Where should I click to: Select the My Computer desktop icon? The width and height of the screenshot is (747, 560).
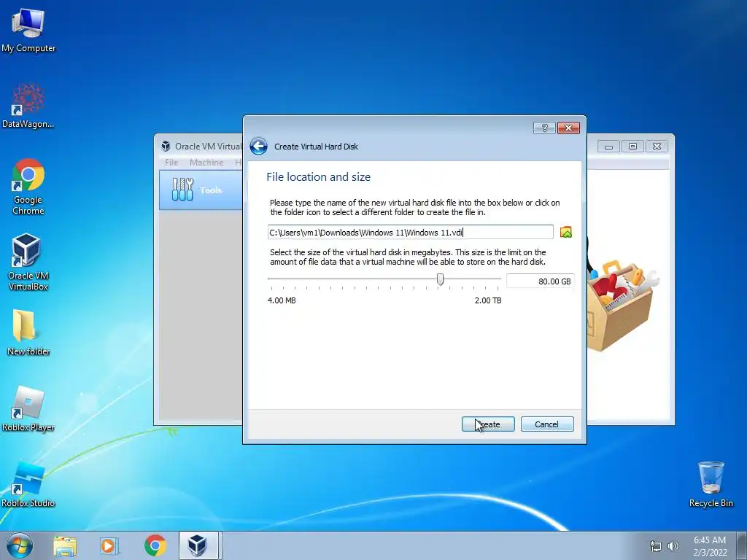coord(28,30)
